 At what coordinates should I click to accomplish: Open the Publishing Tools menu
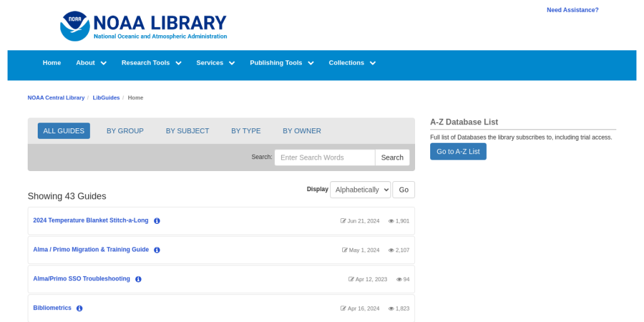(282, 63)
